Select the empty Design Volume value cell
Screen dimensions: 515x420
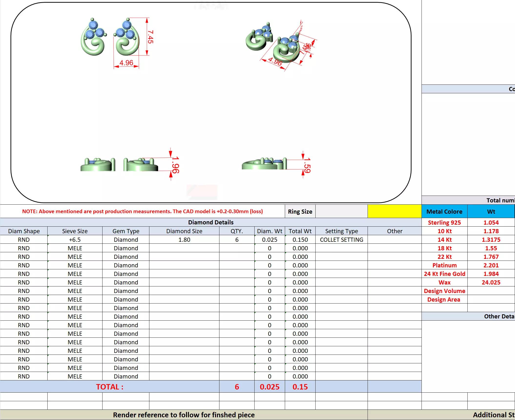tap(491, 291)
